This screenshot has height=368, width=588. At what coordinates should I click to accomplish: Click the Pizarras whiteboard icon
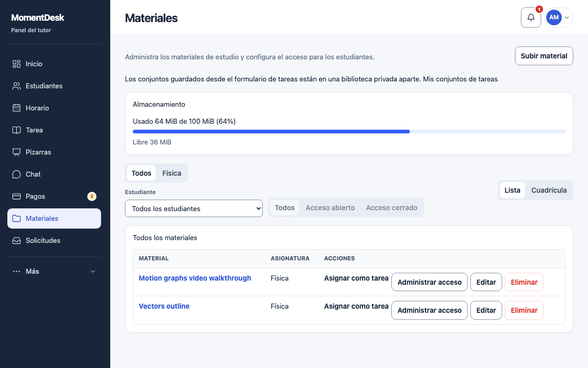(17, 152)
